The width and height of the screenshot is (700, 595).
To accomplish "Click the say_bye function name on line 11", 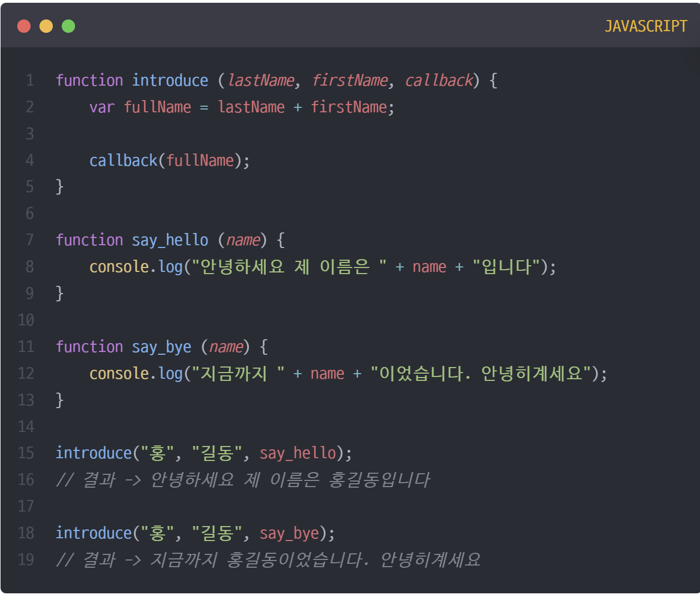I will click(x=161, y=346).
